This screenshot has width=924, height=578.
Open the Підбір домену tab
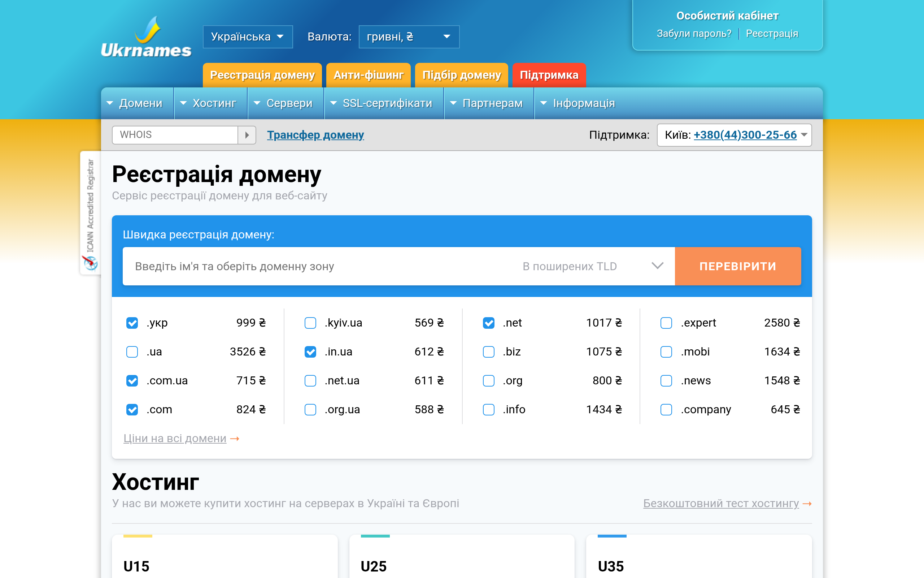click(461, 75)
